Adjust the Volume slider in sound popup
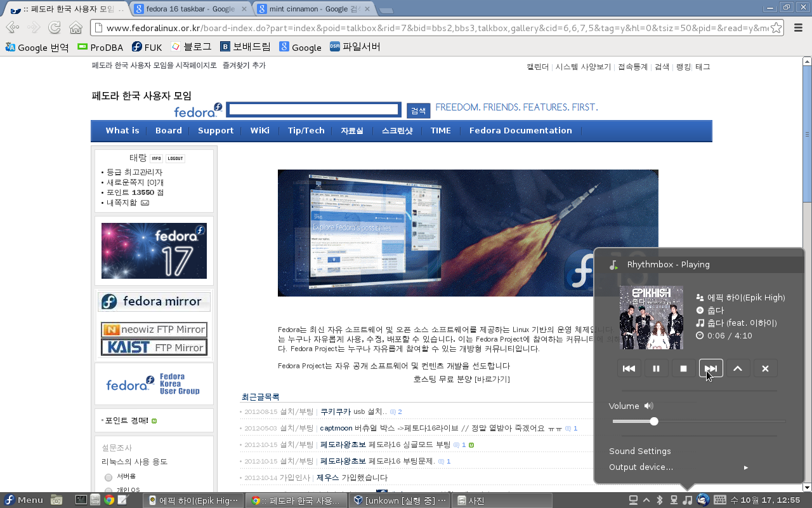The width and height of the screenshot is (812, 508). coord(698,421)
